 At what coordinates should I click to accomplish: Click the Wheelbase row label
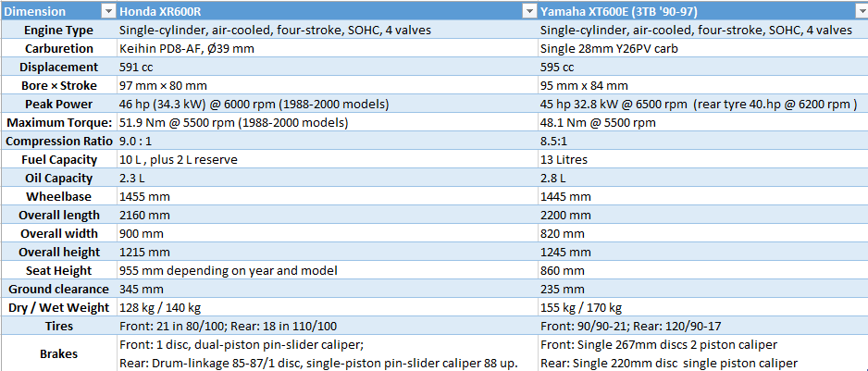(x=58, y=196)
